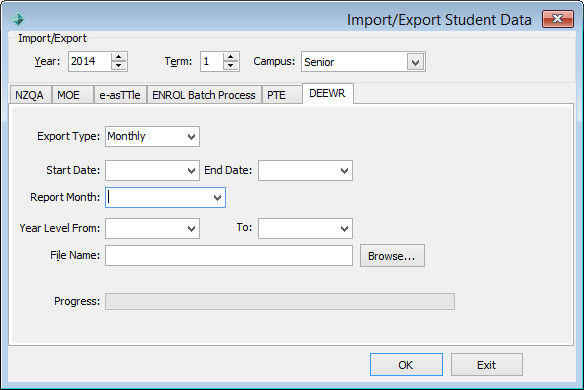Open the ENROL Batch Process tab
This screenshot has height=390, width=584.
tap(204, 95)
